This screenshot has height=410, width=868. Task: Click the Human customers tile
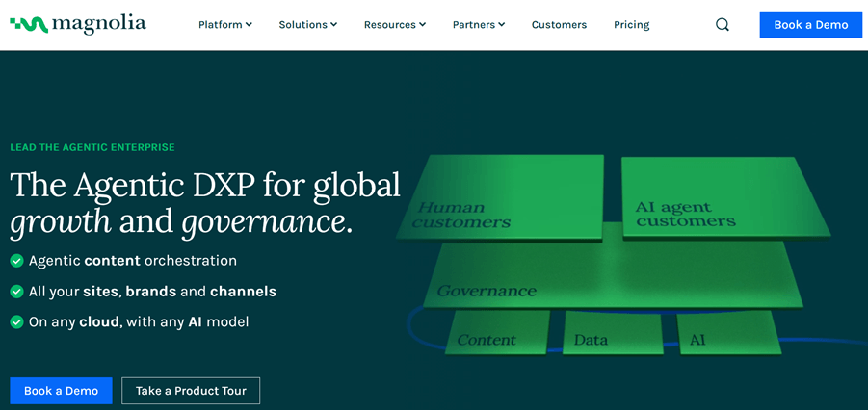[x=501, y=198]
